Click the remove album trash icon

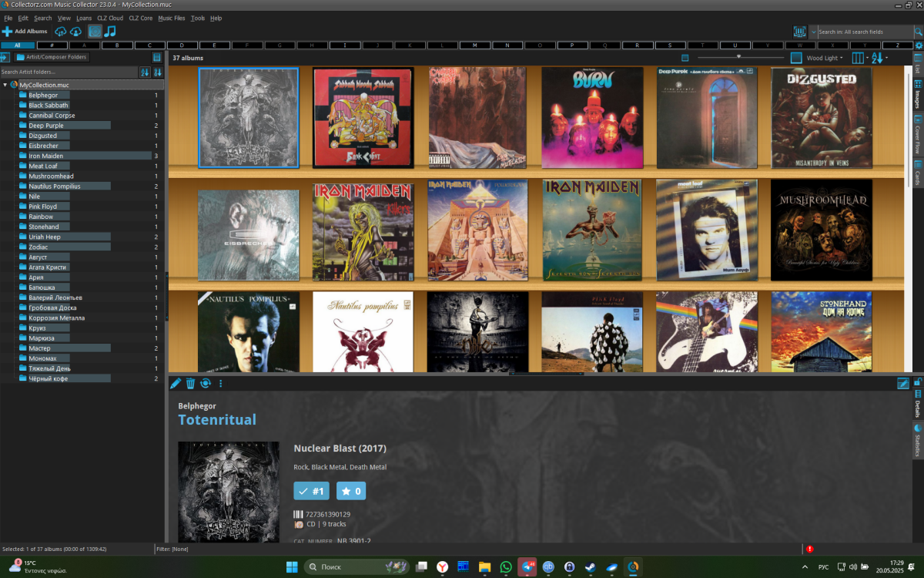click(190, 383)
